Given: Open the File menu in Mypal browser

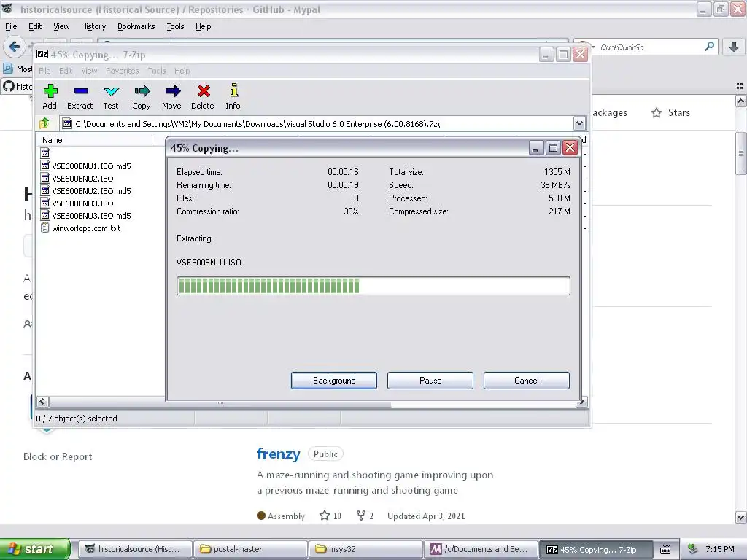Looking at the screenshot, I should pos(11,26).
